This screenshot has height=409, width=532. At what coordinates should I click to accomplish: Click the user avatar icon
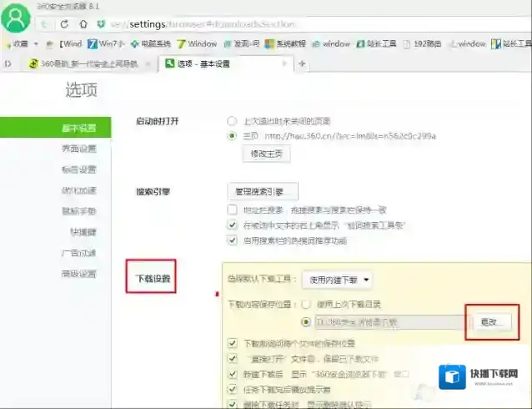click(x=16, y=20)
